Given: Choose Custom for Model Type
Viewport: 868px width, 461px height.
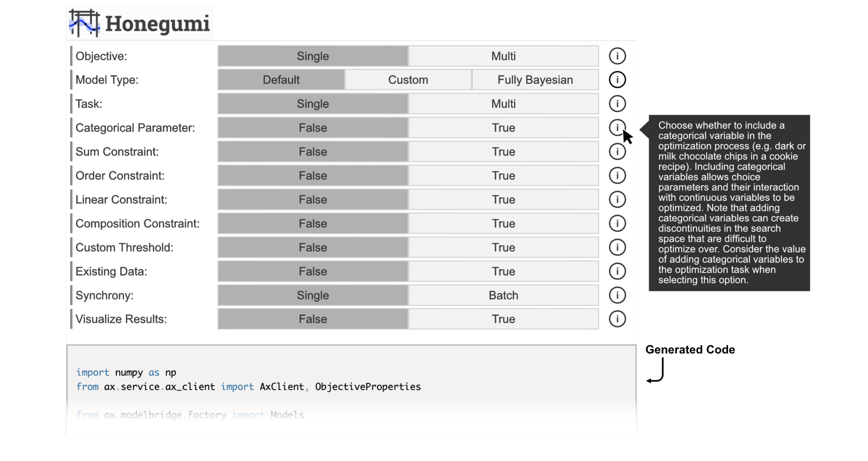Looking at the screenshot, I should pos(408,80).
